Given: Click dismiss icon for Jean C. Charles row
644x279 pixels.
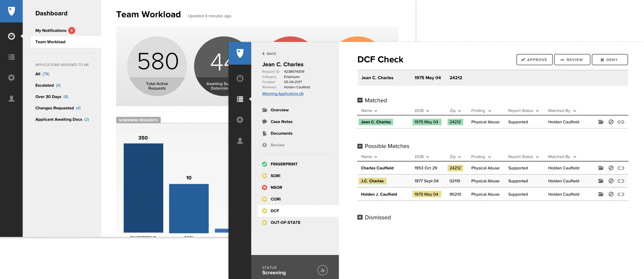Looking at the screenshot, I should (611, 122).
